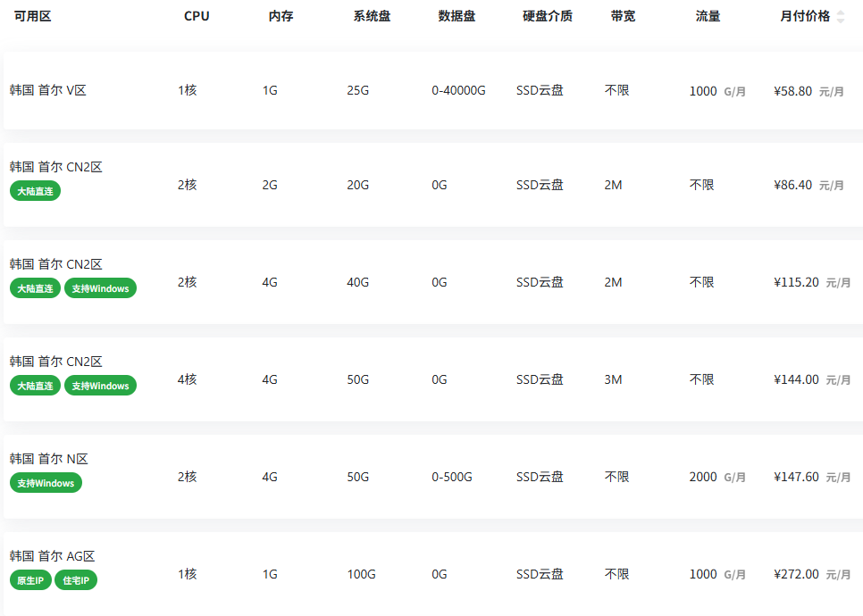This screenshot has width=863, height=616.
Task: Select the 韩国 首尔 V区 plan name
Action: 48,90
